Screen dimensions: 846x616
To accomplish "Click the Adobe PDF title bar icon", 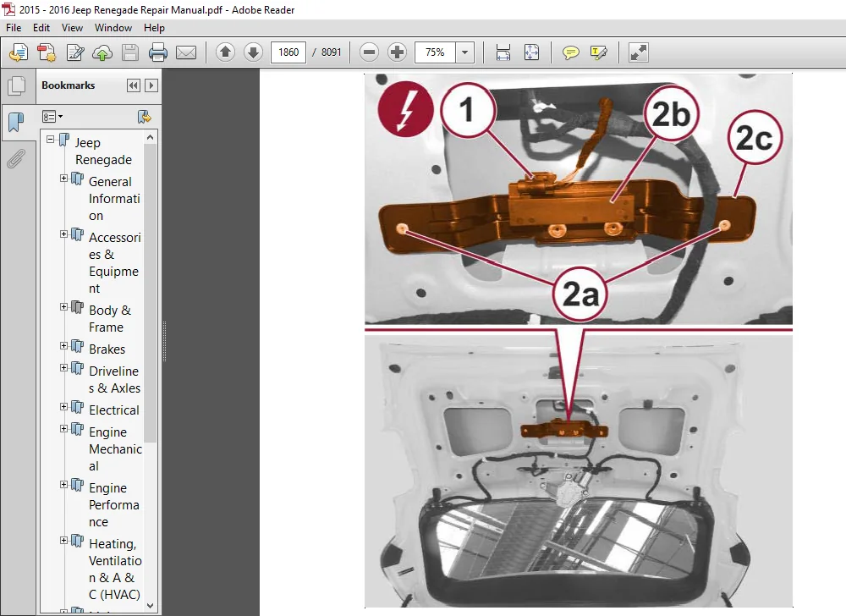I will pos(9,9).
